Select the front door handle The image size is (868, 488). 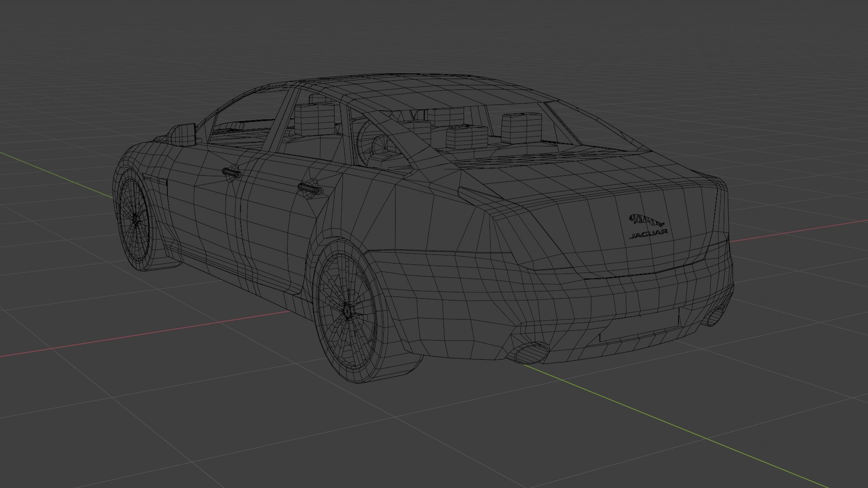231,173
